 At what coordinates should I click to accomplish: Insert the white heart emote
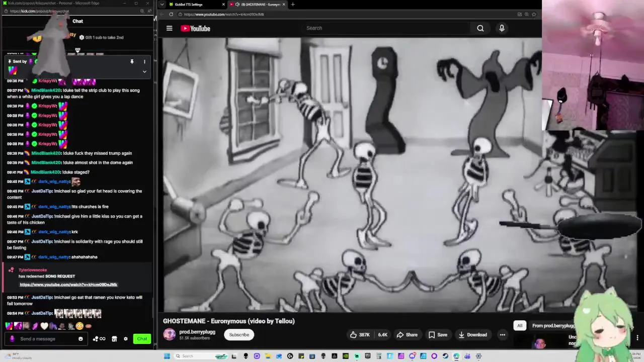click(44, 326)
